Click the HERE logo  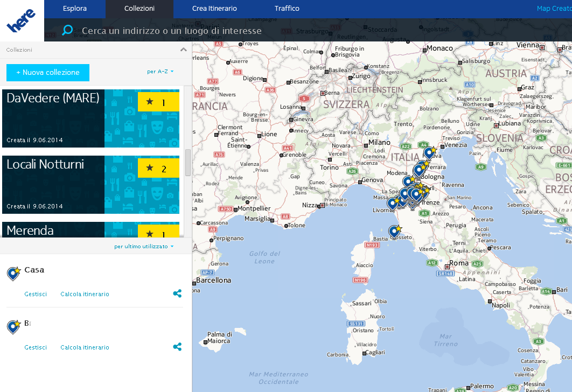coord(21,20)
